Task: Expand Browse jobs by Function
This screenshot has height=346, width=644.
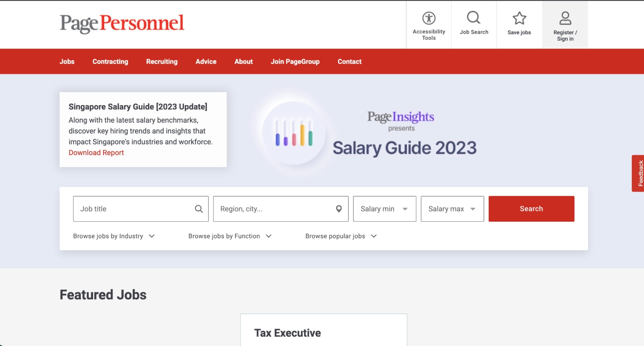Action: (230, 236)
